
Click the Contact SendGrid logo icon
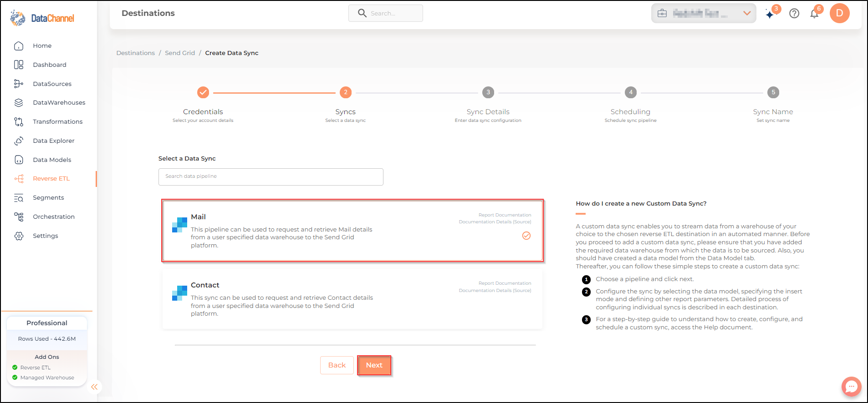point(179,293)
